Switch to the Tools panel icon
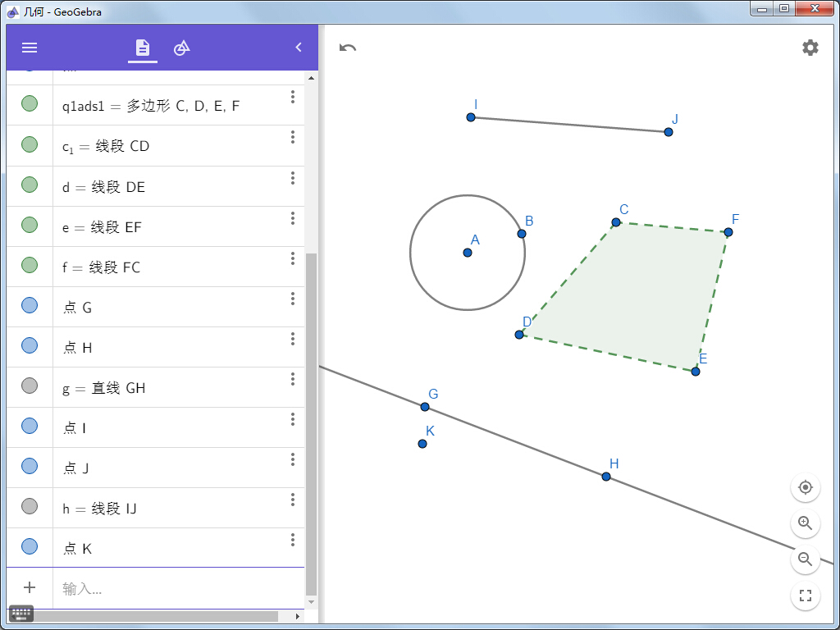This screenshot has height=630, width=840. coord(181,48)
